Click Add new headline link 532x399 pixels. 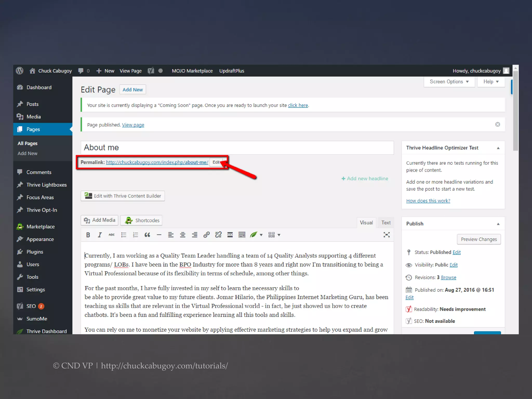tap(365, 178)
